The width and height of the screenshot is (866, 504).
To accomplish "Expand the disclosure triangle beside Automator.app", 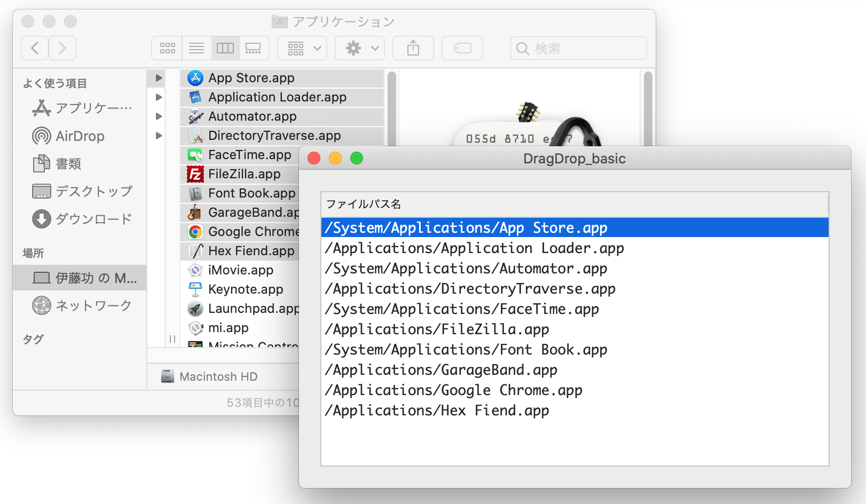I will point(159,116).
